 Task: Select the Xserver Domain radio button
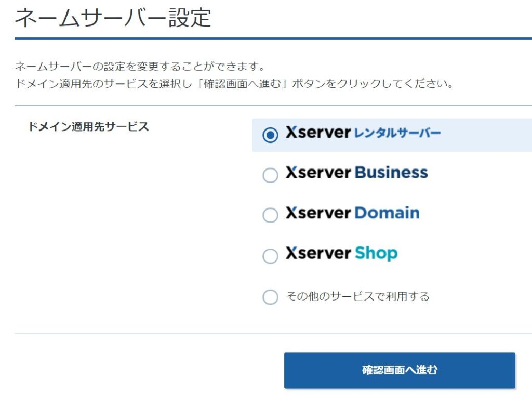tap(270, 215)
